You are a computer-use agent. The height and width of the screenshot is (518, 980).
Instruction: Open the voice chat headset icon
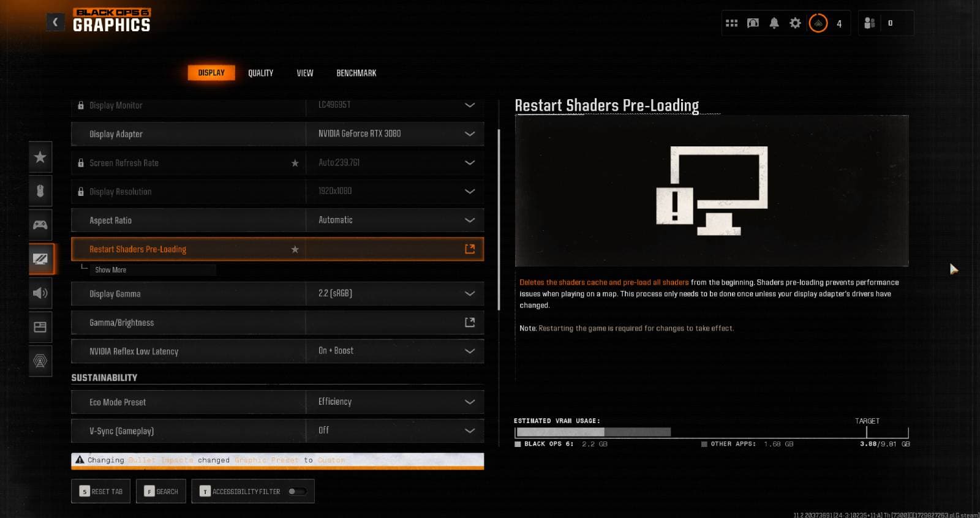pyautogui.click(x=753, y=23)
